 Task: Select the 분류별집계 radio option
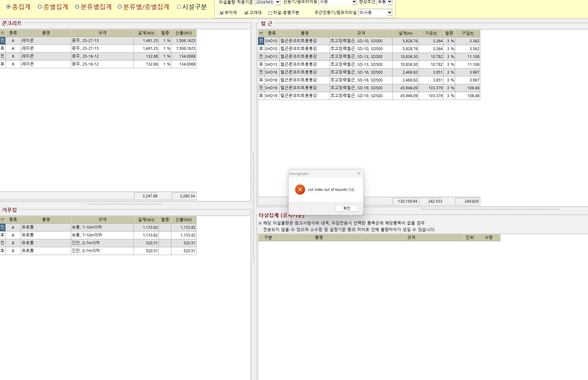point(77,7)
